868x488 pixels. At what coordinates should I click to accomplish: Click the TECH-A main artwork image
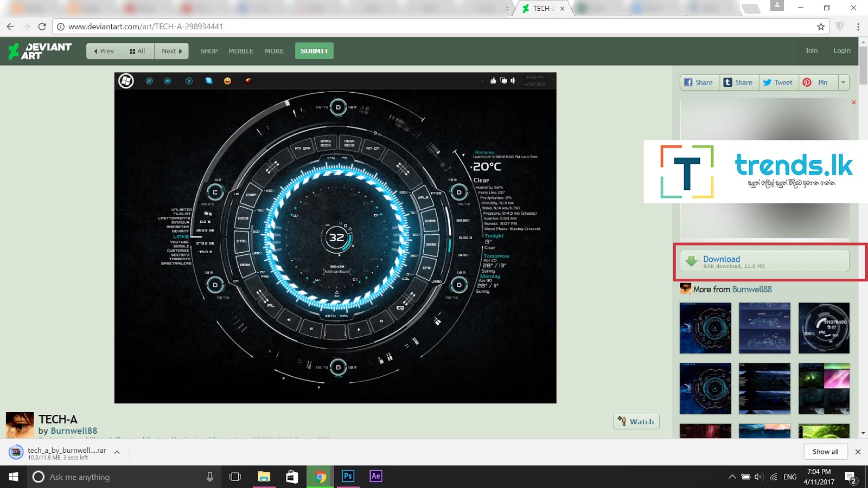335,238
